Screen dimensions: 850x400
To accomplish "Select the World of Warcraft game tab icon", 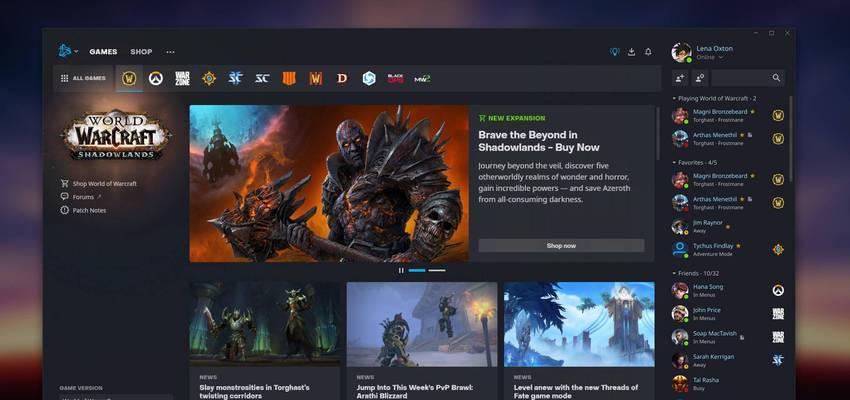I will click(x=129, y=79).
